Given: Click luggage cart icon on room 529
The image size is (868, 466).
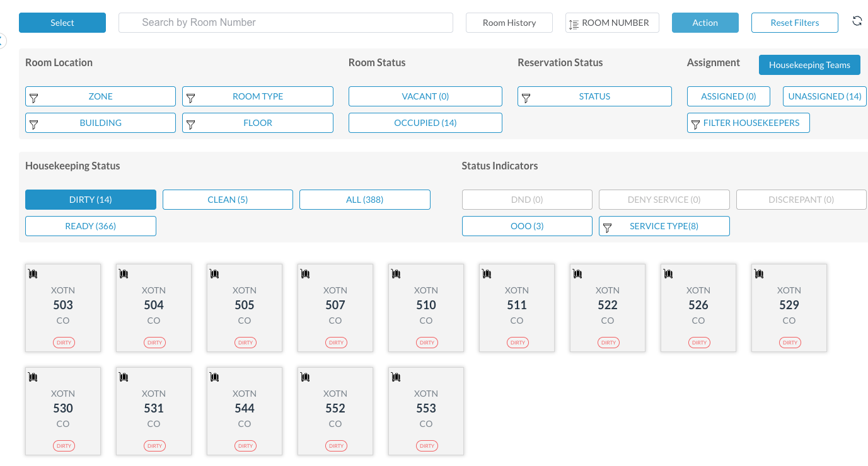Looking at the screenshot, I should pyautogui.click(x=760, y=273).
